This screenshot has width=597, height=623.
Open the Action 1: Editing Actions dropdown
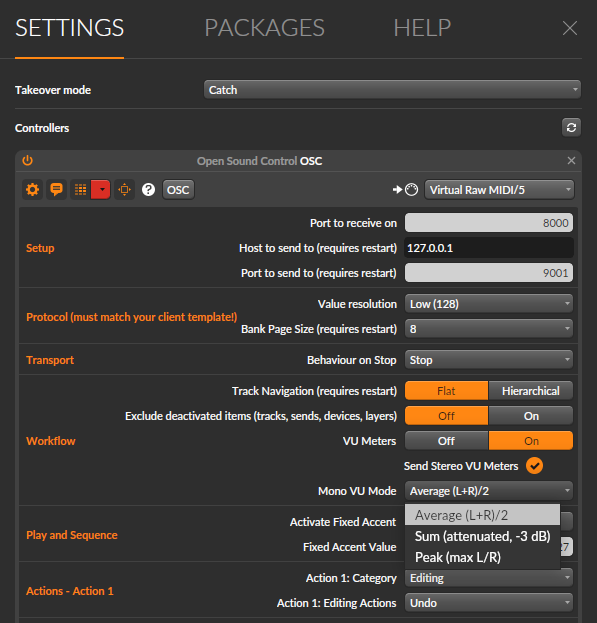click(489, 603)
